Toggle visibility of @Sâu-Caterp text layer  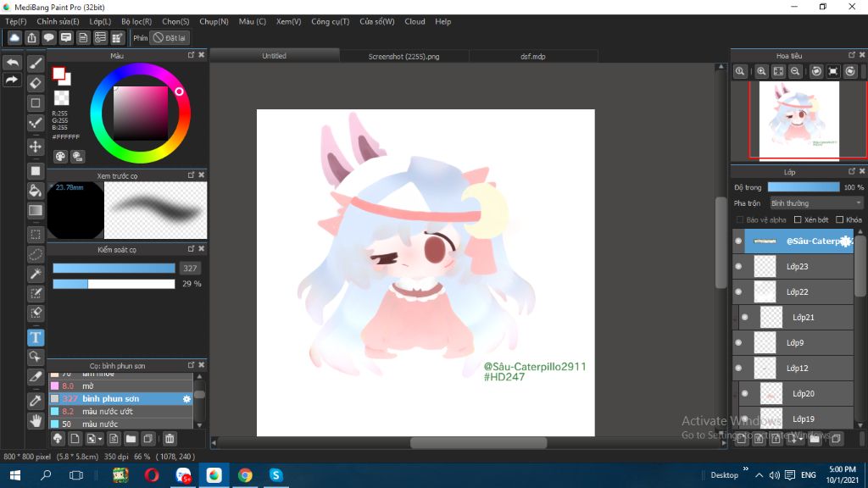pos(738,241)
